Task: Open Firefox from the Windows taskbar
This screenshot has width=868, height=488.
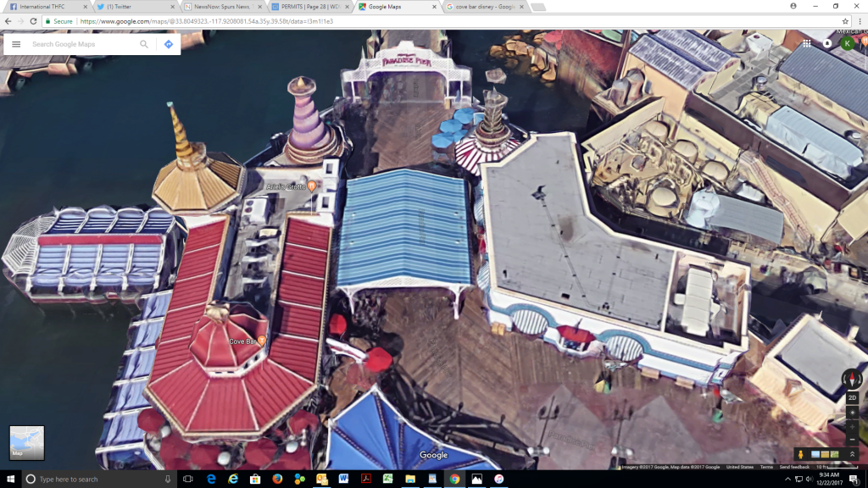Action: (277, 479)
